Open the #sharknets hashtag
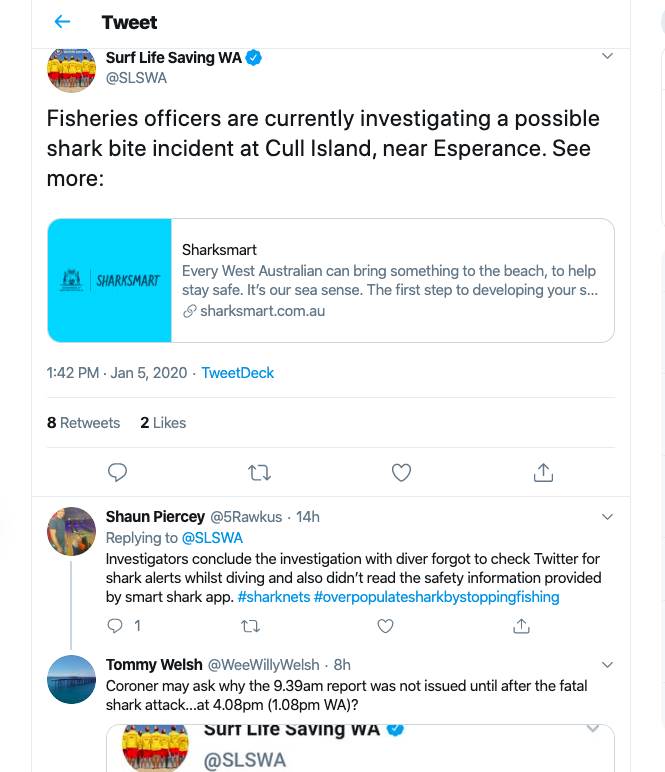Screen dimensions: 665x772 [273, 597]
